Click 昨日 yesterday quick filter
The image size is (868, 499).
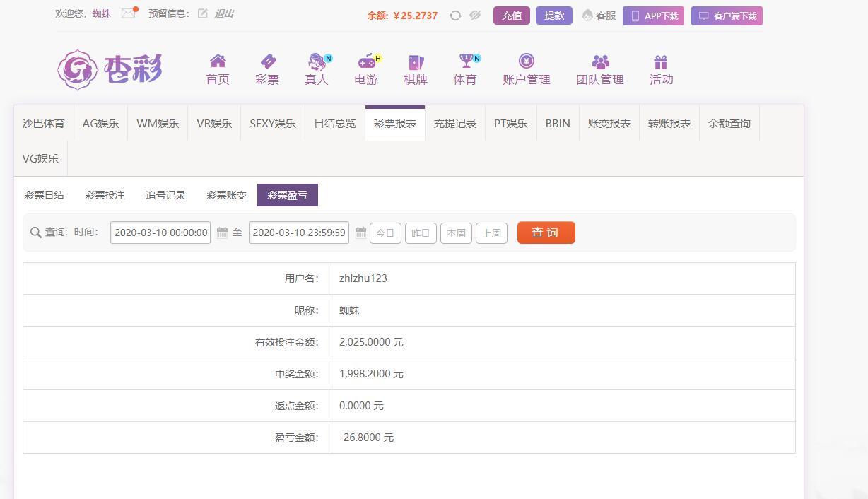click(421, 233)
